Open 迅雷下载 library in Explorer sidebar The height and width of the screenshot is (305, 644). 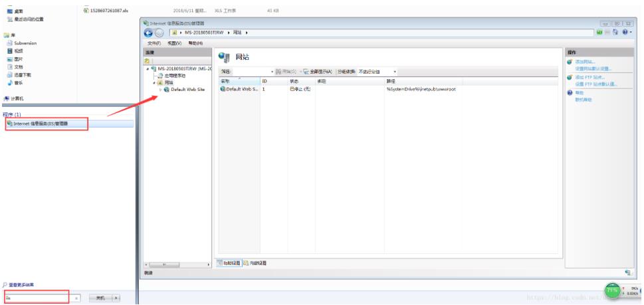point(19,75)
